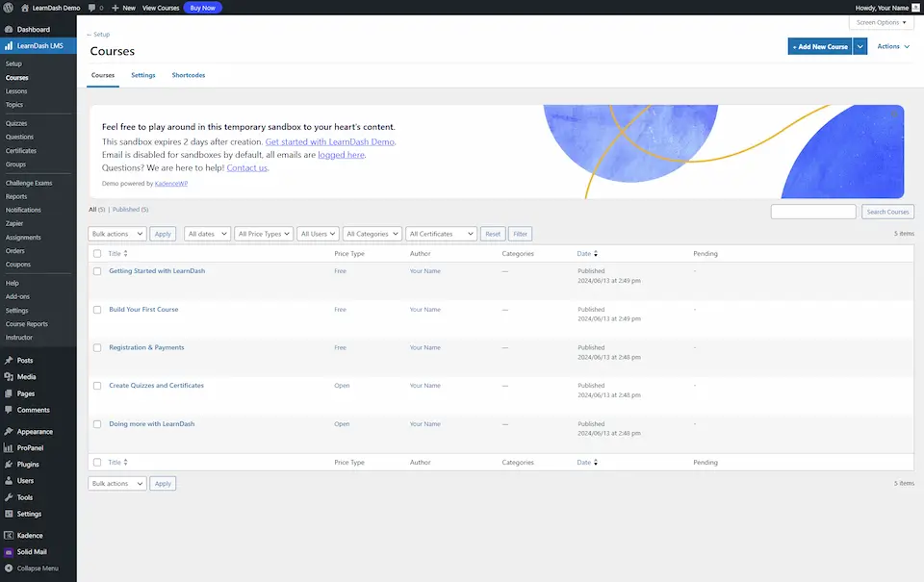Sort by Date using header sort arrows
The width and height of the screenshot is (924, 582).
pos(596,254)
